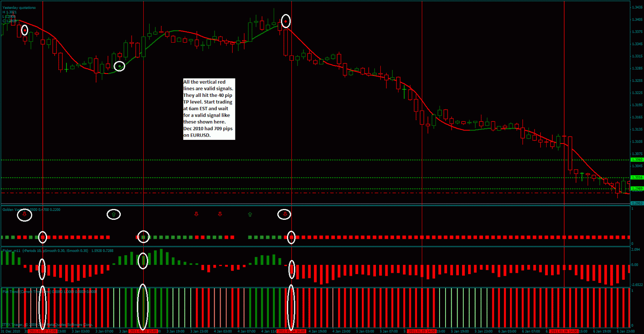Image resolution: width=644 pixels, height=334 pixels.
Task: Click the 2011.01.02 22:00 date label
Action: pyautogui.click(x=43, y=332)
